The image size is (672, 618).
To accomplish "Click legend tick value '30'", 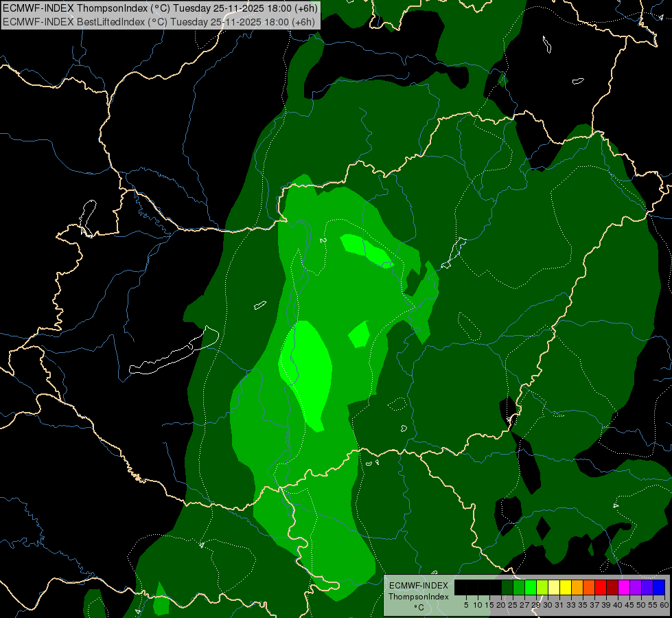I will pos(548,605).
